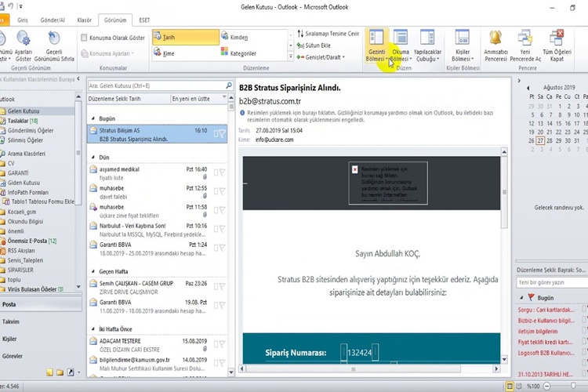Viewport: 588px width, 392px height.
Task: Open Anımsatıcı Penceresi reminders window
Action: (495, 45)
